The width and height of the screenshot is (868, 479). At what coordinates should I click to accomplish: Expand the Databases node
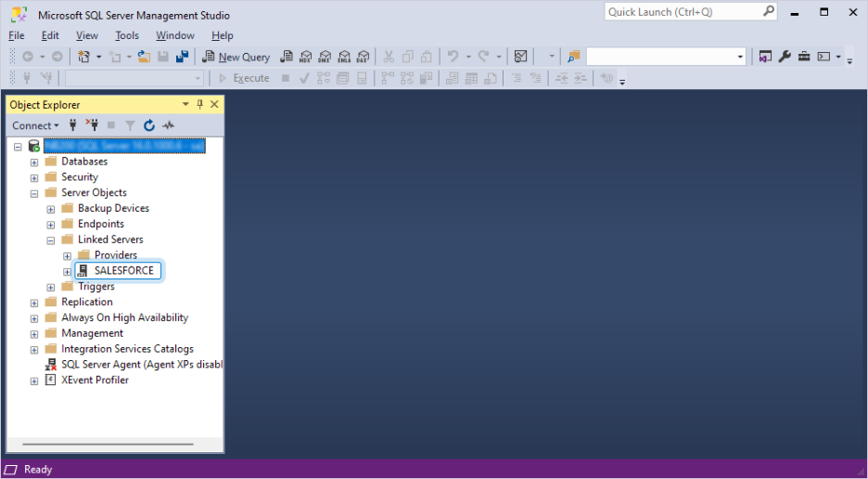34,162
